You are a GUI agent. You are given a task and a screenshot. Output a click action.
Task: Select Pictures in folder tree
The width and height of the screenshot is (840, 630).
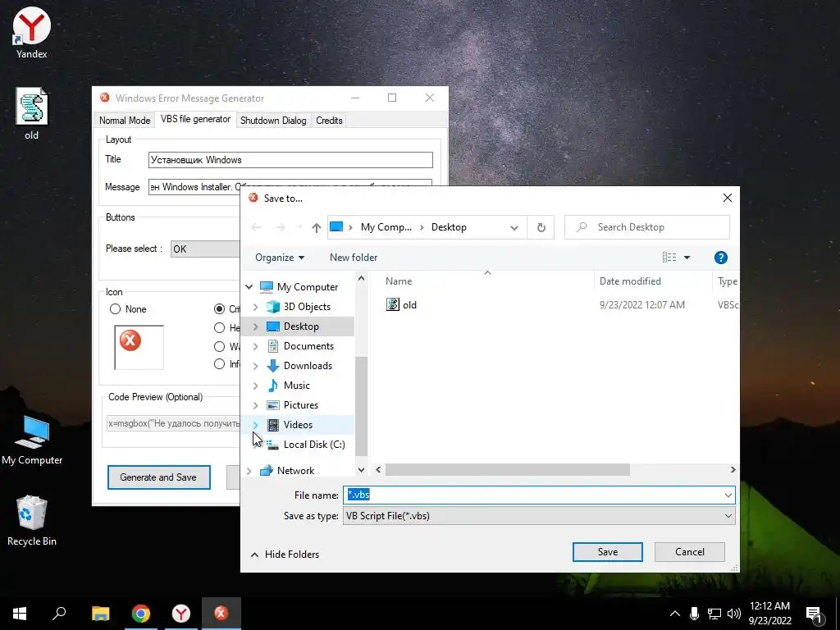(300, 405)
